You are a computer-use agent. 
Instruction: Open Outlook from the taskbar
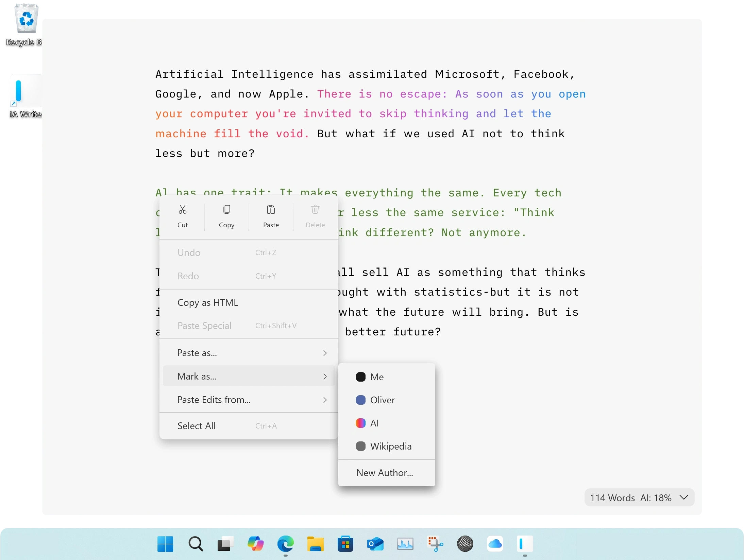click(x=375, y=544)
